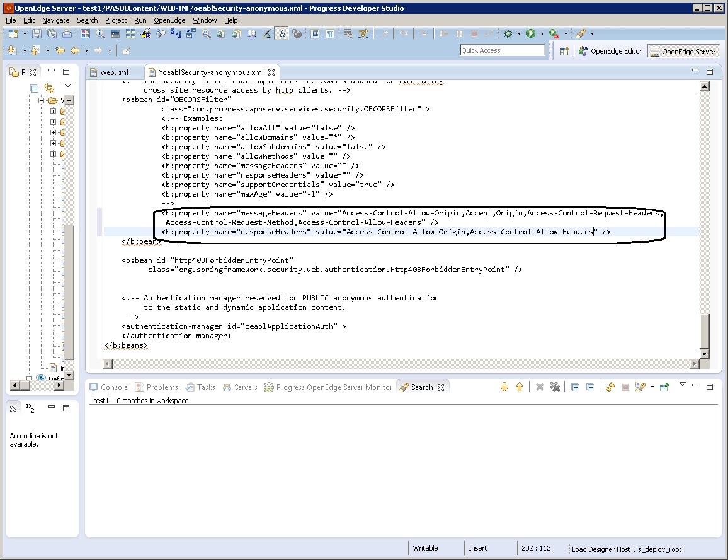Click the Next Annotation down-arrow icon

13,50
